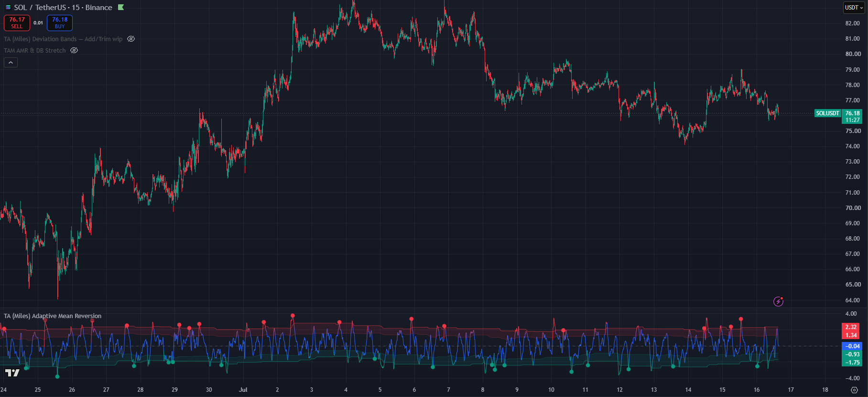
Task: Click date 10 on the time axis
Action: [551, 390]
